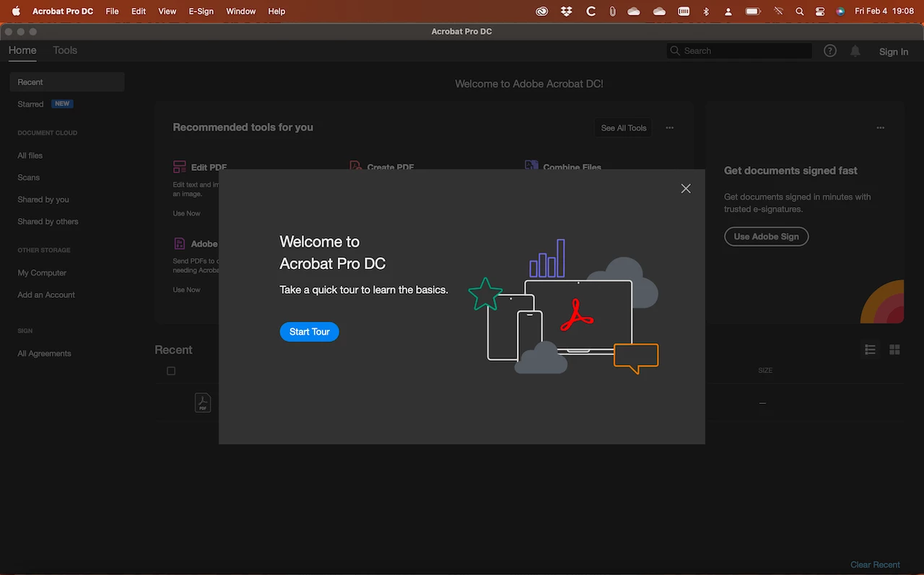Click the Dropbox menu bar icon
Screen dimensions: 924x575
567,12
